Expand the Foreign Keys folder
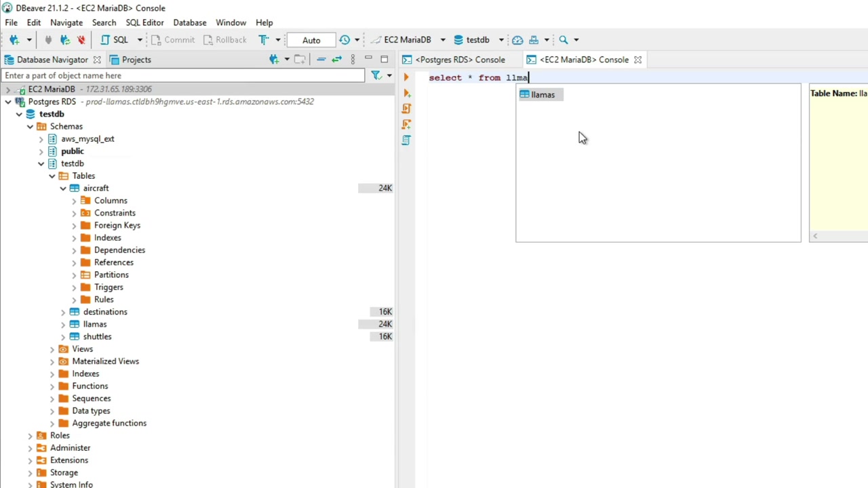 (74, 226)
